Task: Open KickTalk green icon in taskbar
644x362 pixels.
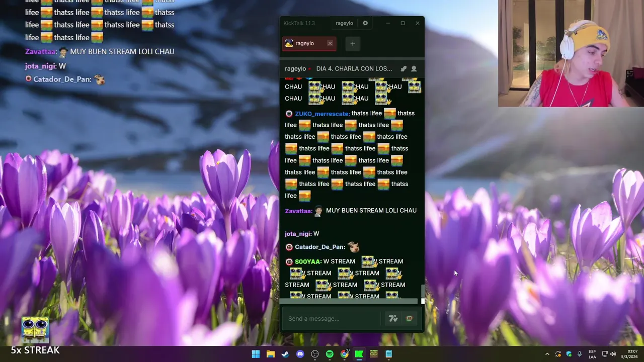Action: (359, 354)
